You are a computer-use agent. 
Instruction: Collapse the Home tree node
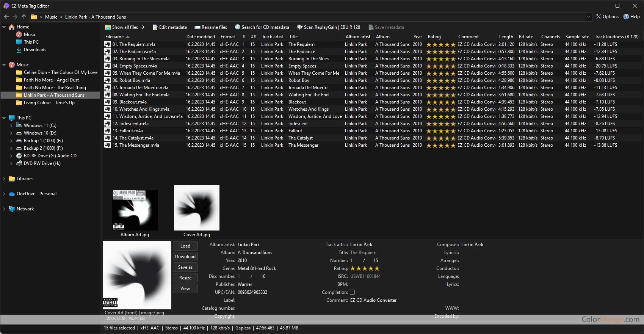point(4,27)
